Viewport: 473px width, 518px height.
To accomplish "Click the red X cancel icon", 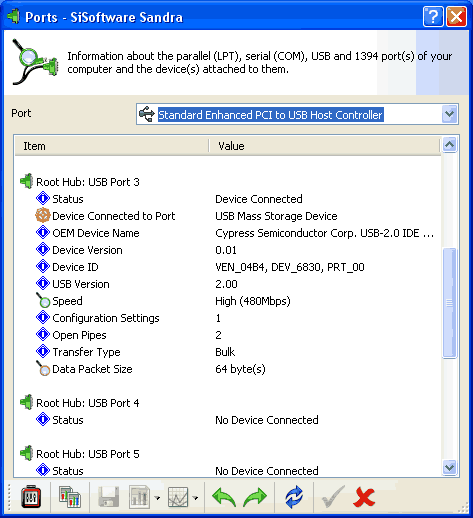I will click(x=364, y=497).
